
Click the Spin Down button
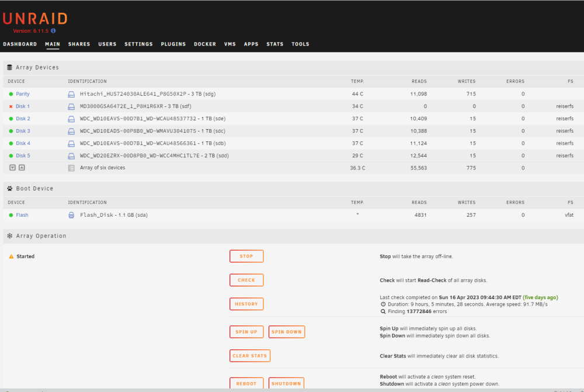point(286,332)
